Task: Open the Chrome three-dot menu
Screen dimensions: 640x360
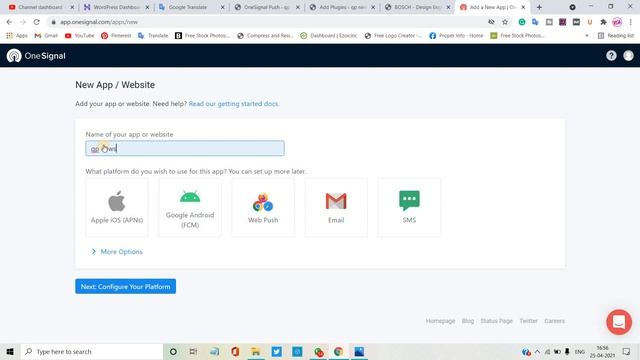Action: [x=631, y=22]
